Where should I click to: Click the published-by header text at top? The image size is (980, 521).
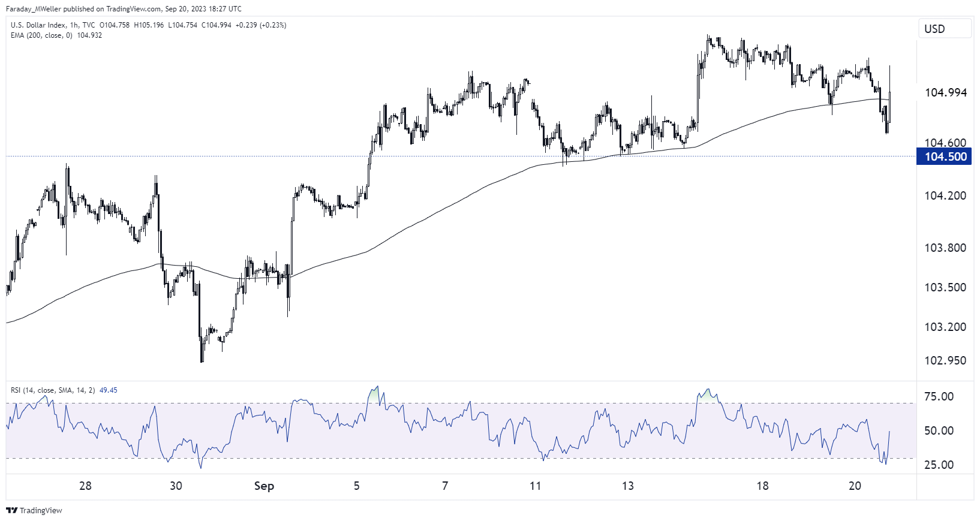tap(124, 9)
